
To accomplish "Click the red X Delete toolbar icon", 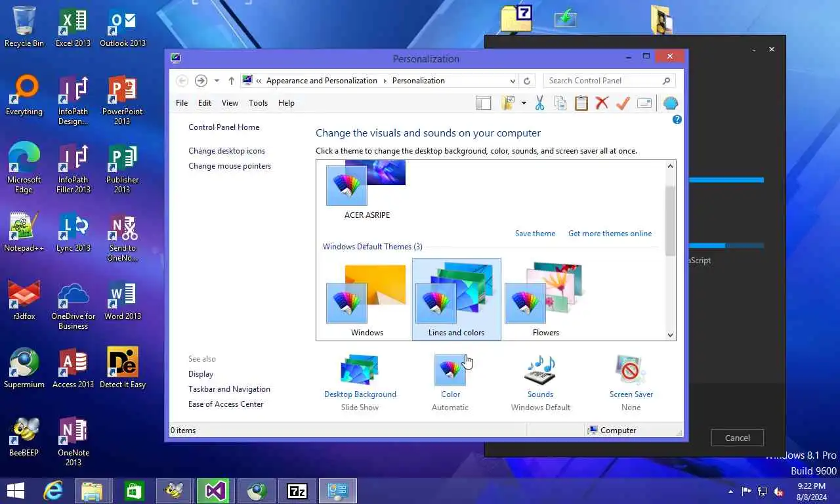I will [602, 103].
